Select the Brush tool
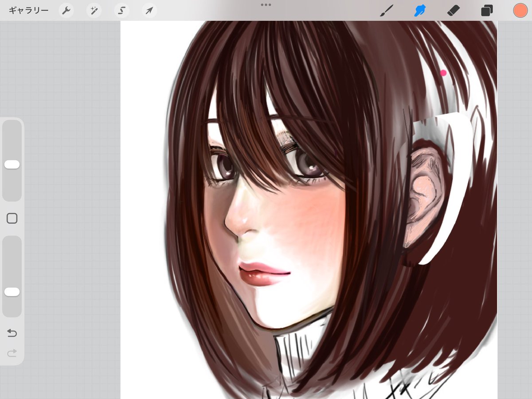 tap(387, 11)
